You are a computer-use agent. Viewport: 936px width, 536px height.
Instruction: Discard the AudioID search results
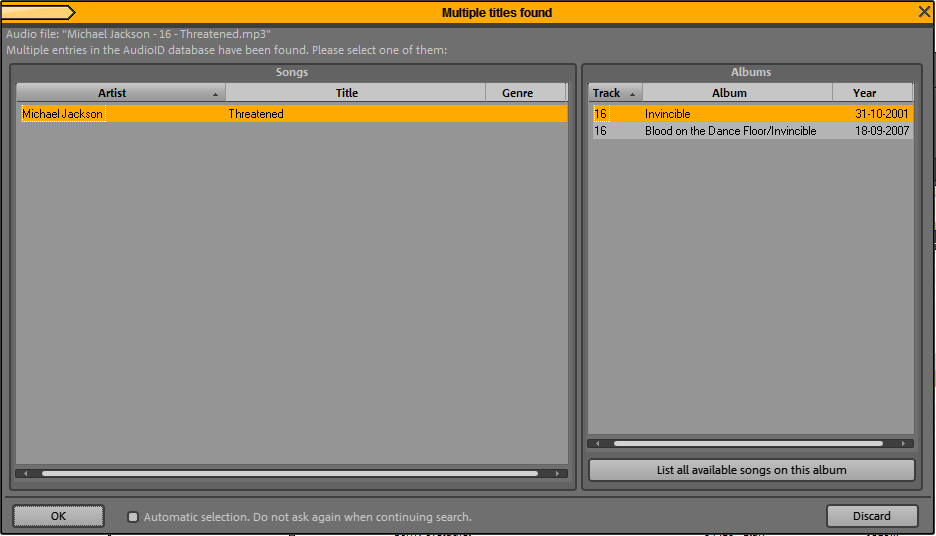click(872, 516)
